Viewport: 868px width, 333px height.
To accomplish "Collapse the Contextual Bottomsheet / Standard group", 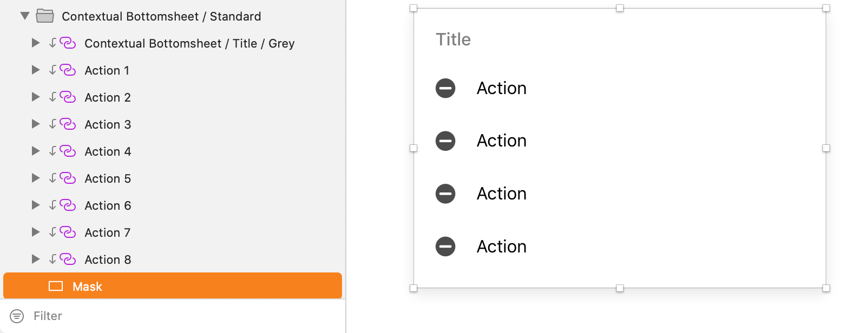I will [x=25, y=16].
